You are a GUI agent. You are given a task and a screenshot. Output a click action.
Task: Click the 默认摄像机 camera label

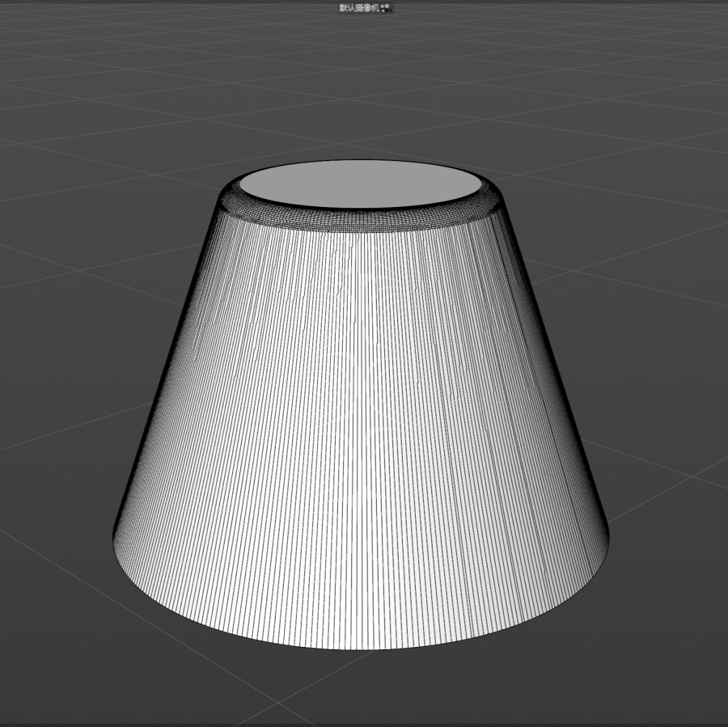(x=358, y=7)
